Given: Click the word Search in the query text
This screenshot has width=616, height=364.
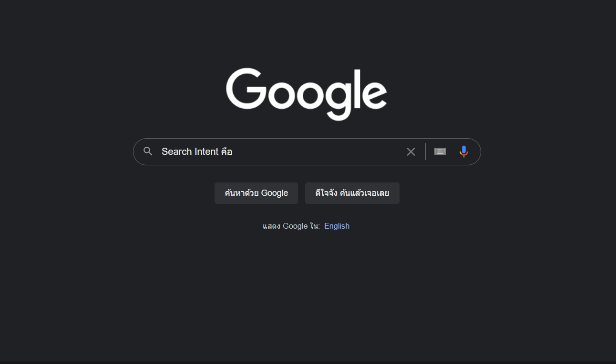Looking at the screenshot, I should coord(176,152).
